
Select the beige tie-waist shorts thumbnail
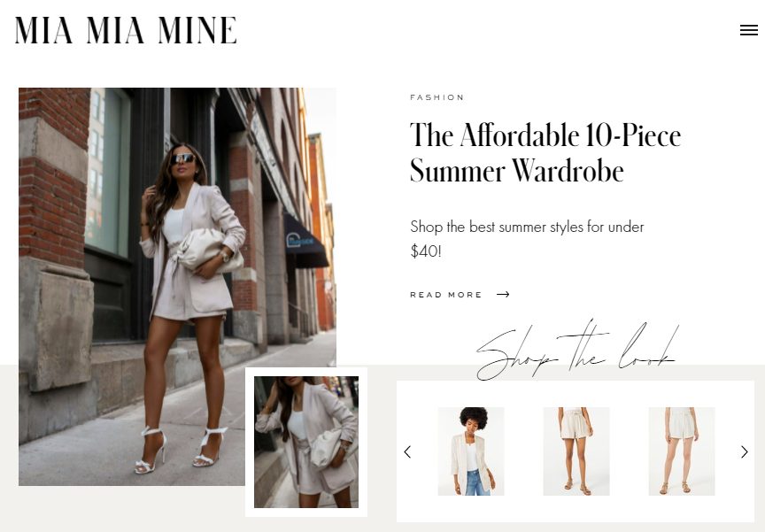(x=576, y=451)
